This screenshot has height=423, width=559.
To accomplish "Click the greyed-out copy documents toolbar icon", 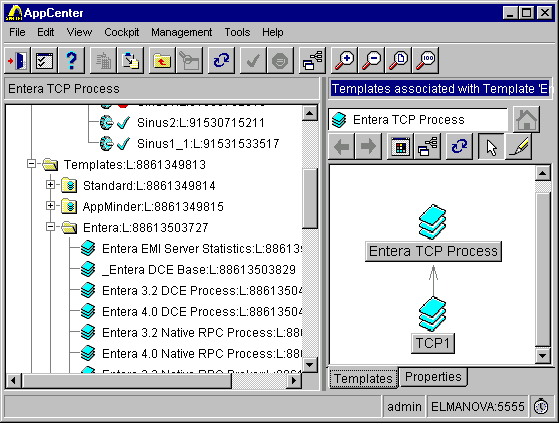I will (103, 60).
